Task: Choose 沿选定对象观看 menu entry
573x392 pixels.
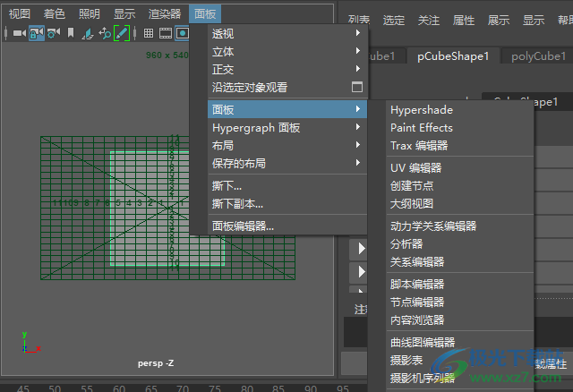Action: click(250, 88)
